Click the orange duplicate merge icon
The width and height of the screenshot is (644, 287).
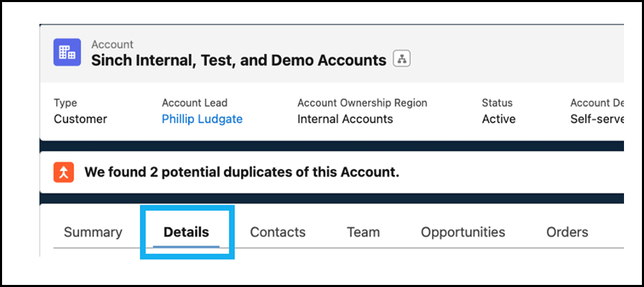(63, 172)
